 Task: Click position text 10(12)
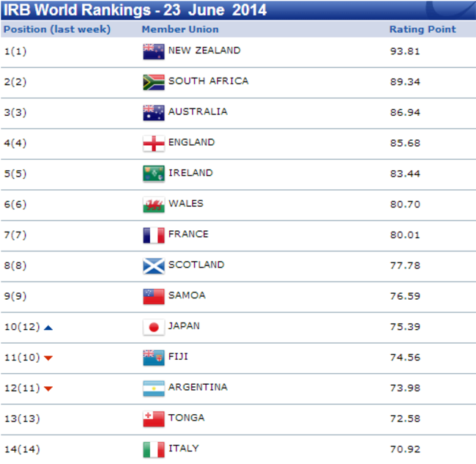(x=22, y=327)
